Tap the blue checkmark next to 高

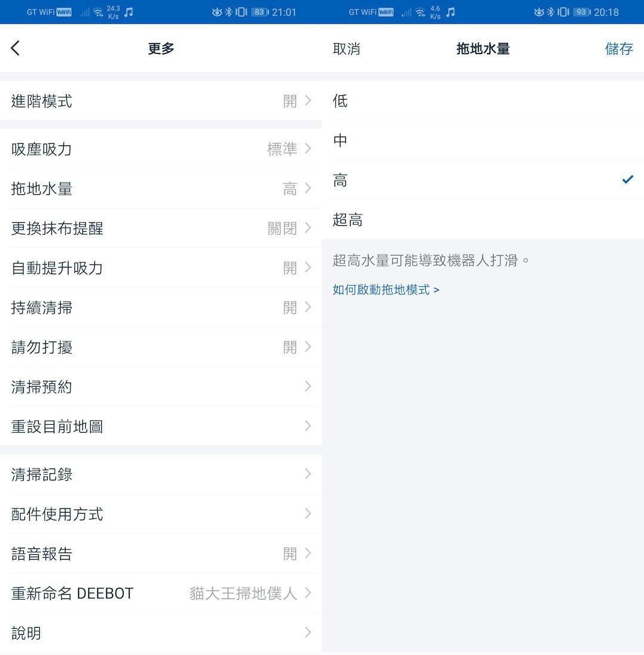628,179
